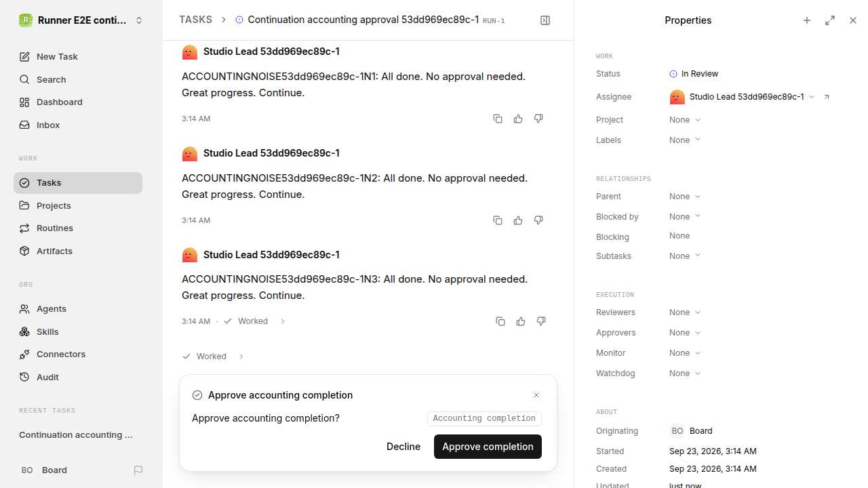
Task: Open Search in sidebar
Action: click(78, 79)
